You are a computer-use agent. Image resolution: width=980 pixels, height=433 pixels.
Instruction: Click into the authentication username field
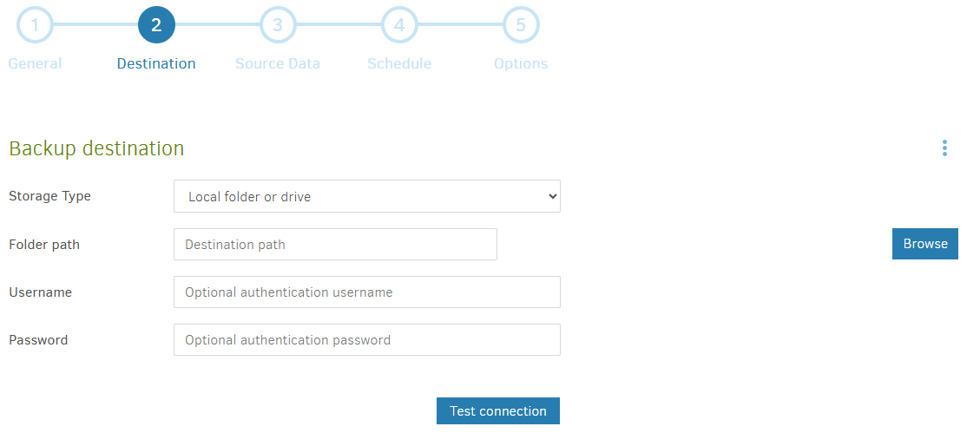(366, 292)
